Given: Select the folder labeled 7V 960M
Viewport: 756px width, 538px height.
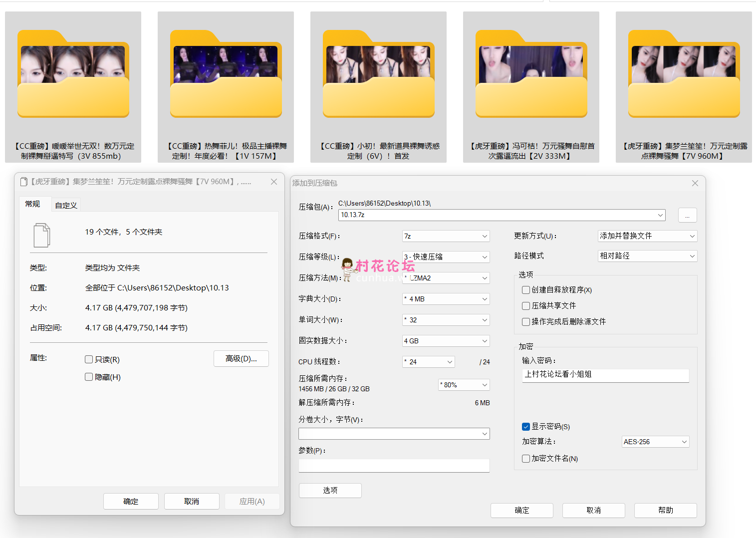Looking at the screenshot, I should [684, 87].
